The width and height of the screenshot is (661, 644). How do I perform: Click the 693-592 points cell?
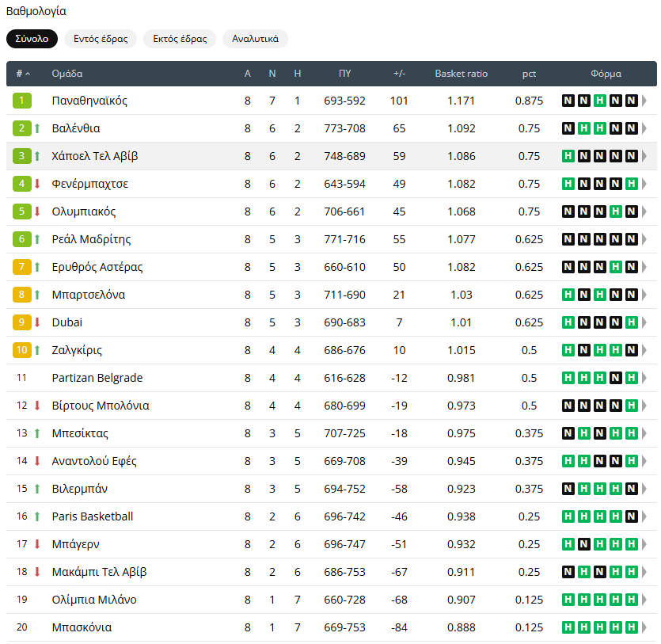tap(345, 101)
